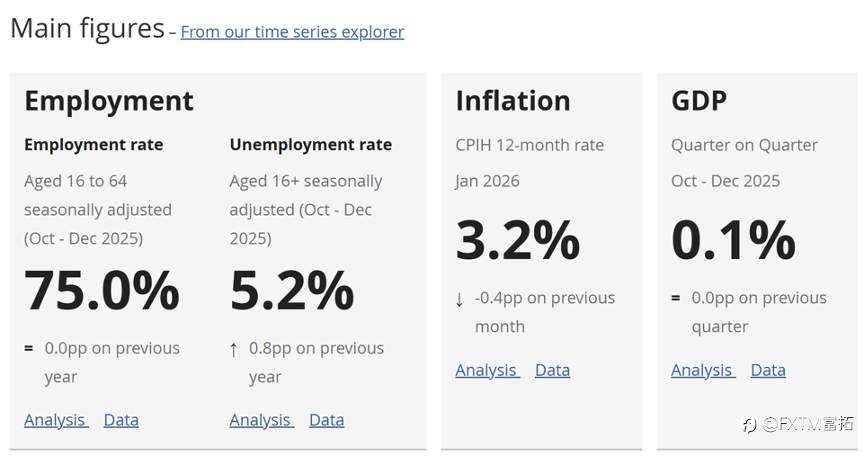Image resolution: width=864 pixels, height=456 pixels.
Task: Open Data link under Unemployment rate
Action: pos(326,420)
